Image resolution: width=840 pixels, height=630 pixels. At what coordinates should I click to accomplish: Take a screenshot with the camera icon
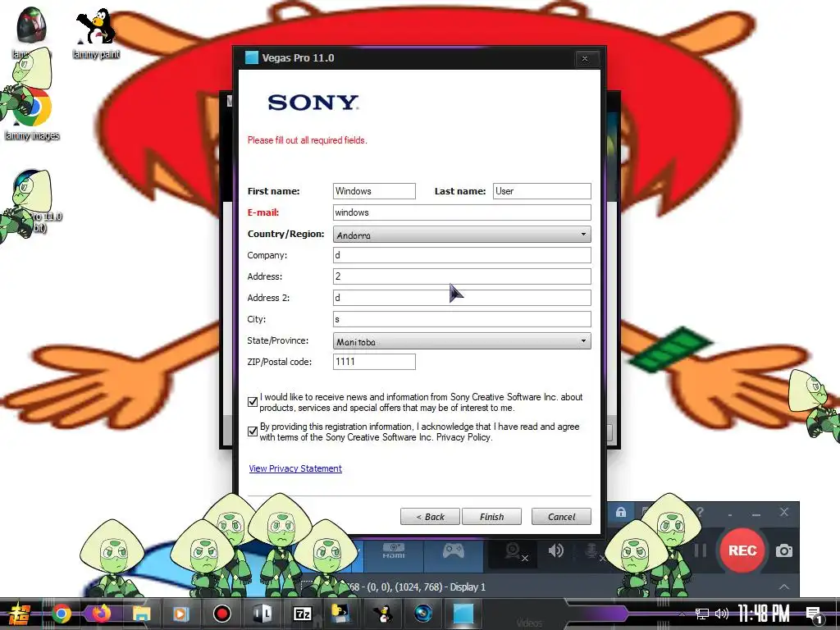(x=783, y=550)
